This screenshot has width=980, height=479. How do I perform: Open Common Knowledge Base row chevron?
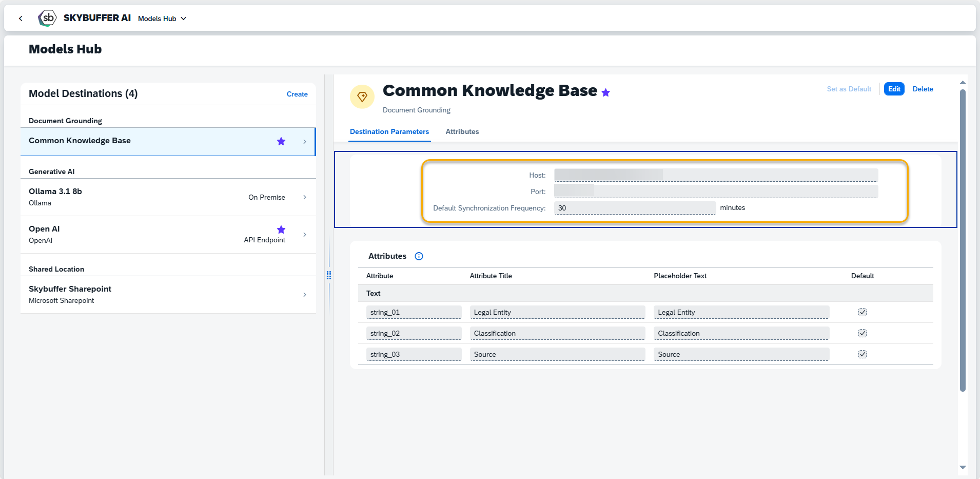pos(305,142)
